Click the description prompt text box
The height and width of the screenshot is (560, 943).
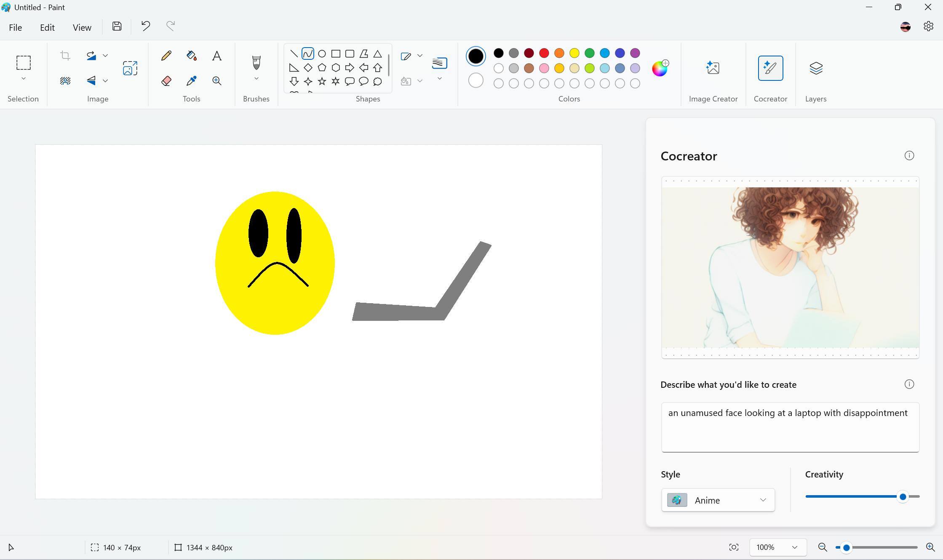790,427
